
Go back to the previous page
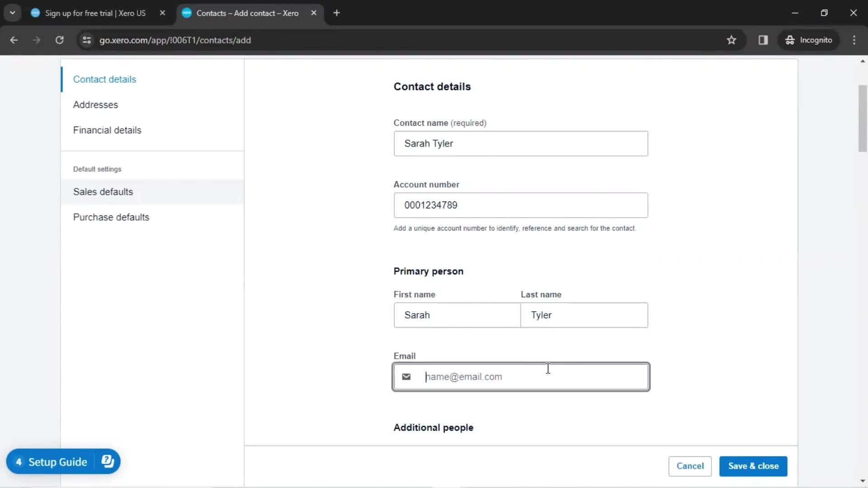[14, 40]
